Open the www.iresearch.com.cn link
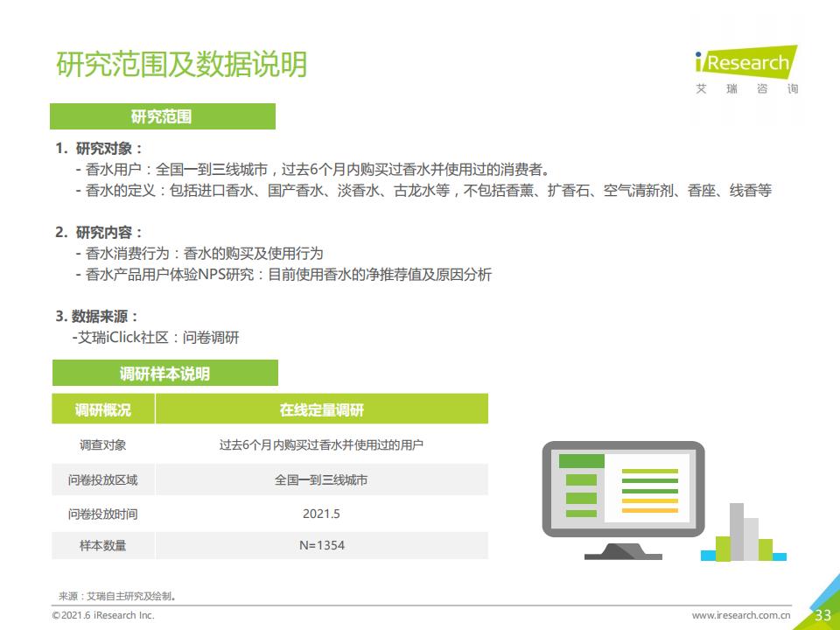Screen dimensions: 840x630 click(x=741, y=615)
